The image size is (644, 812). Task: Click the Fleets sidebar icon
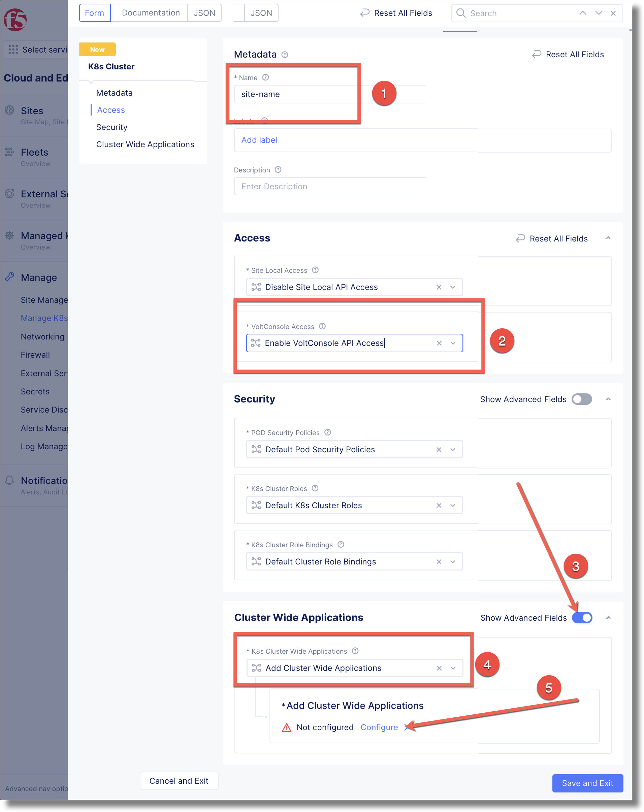[x=9, y=152]
